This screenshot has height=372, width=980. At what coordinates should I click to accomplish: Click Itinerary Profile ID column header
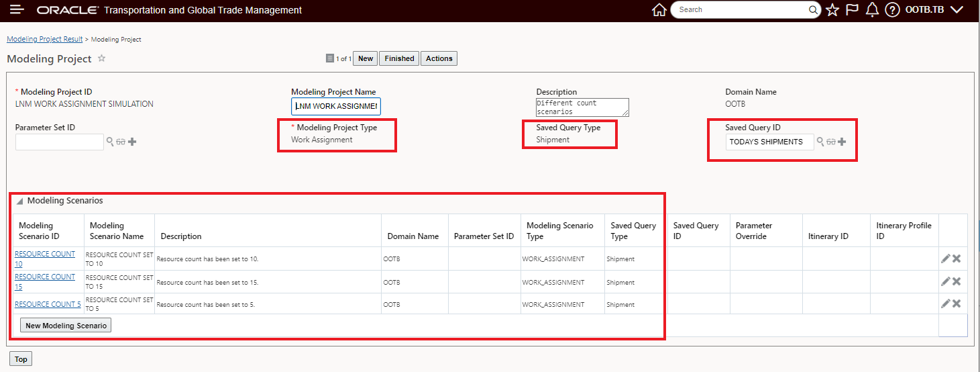pyautogui.click(x=904, y=230)
